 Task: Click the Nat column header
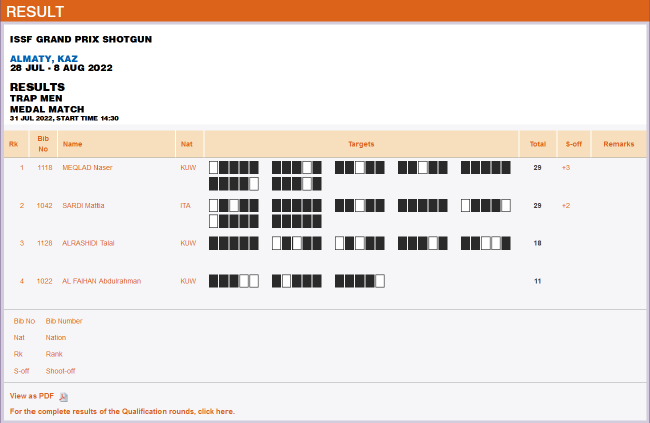[187, 144]
